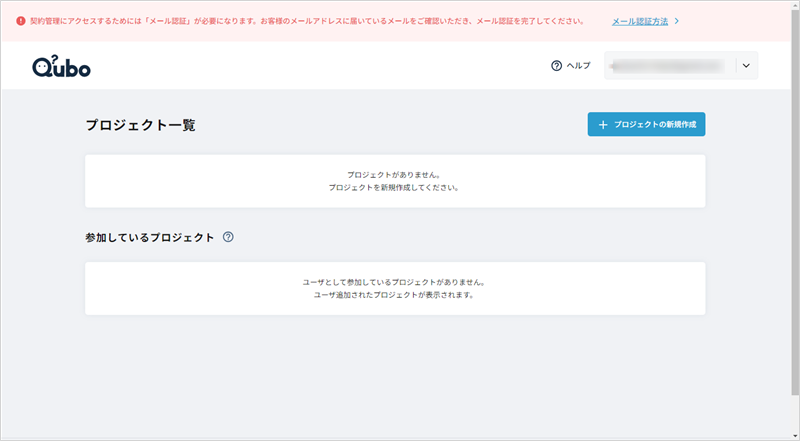
Task: Click the mail verification warning message text
Action: (x=307, y=21)
